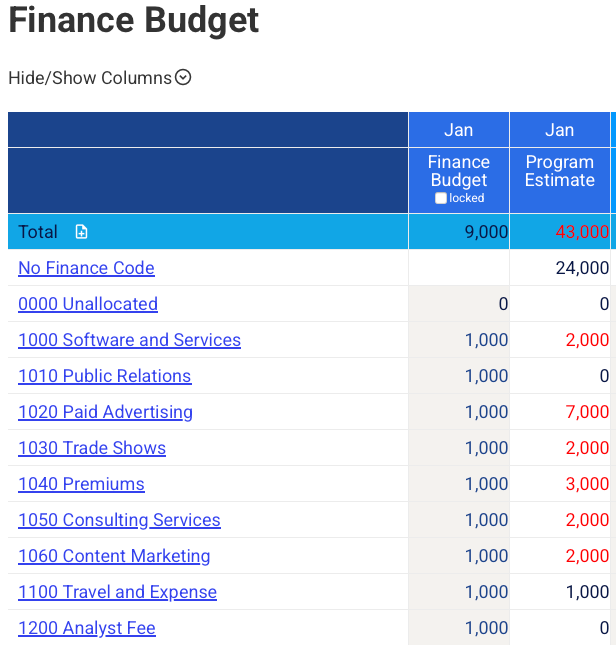Select the 1200 Analyst Fee link
Image resolution: width=616 pixels, height=647 pixels.
tap(87, 628)
